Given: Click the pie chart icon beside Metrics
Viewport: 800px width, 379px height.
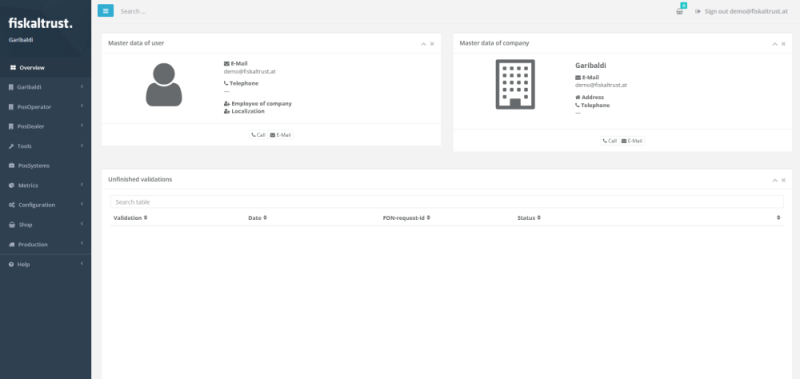Looking at the screenshot, I should (12, 185).
